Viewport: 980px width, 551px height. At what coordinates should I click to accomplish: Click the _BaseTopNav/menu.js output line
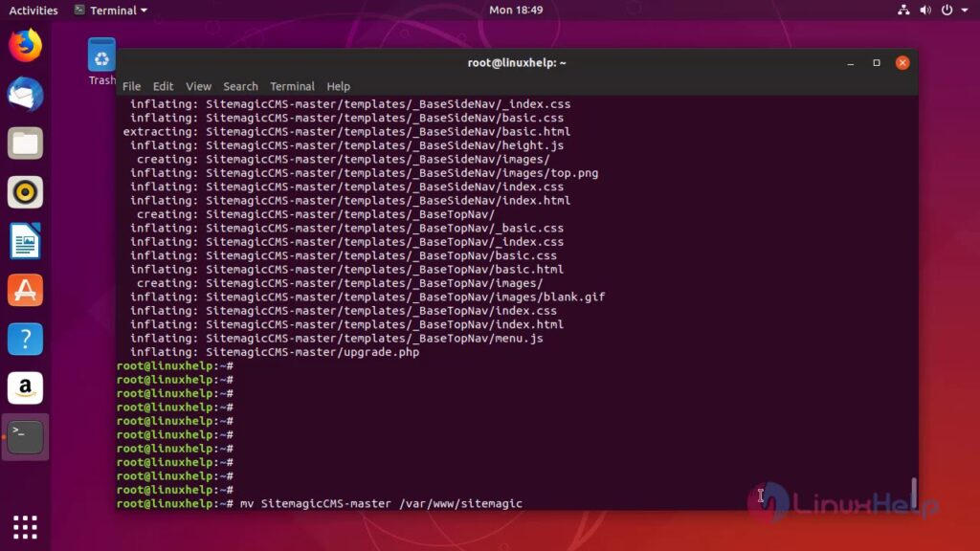(x=336, y=338)
